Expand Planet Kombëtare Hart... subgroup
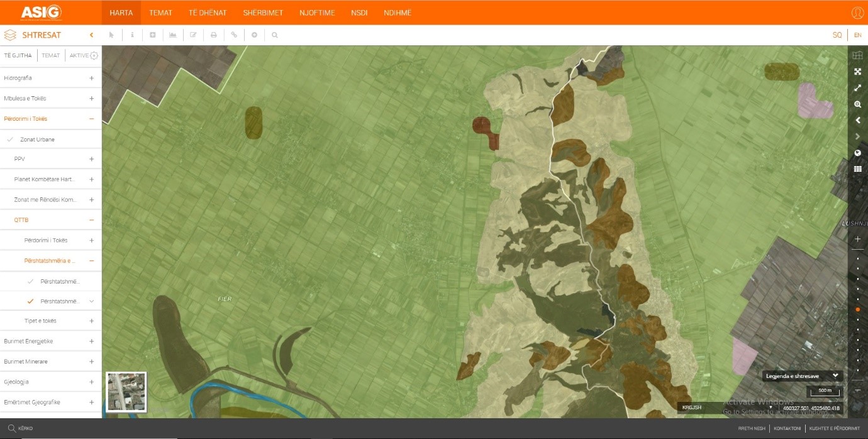This screenshot has width=868, height=439. tap(91, 179)
